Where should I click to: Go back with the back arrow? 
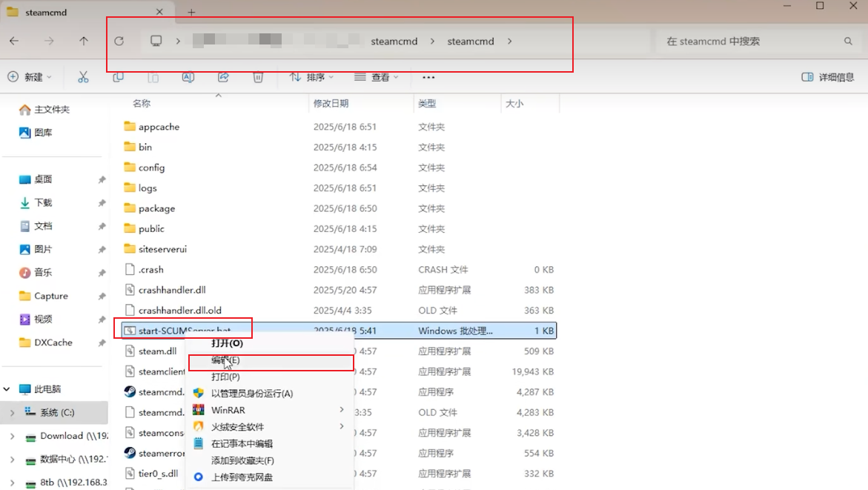point(14,41)
